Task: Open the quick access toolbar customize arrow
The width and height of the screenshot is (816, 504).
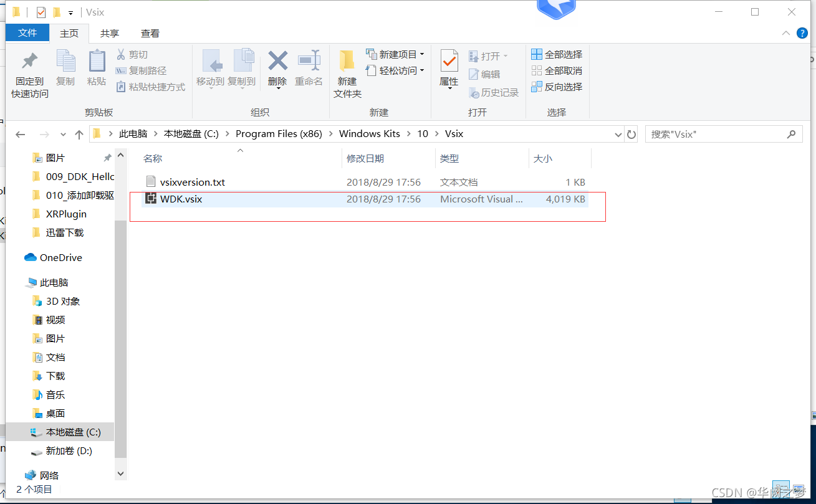Action: (x=70, y=12)
